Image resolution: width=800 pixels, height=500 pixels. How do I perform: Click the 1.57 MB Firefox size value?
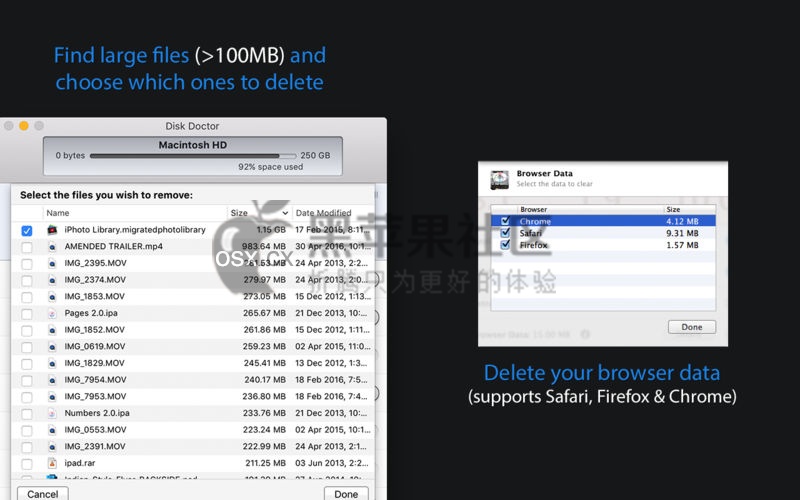pos(682,245)
